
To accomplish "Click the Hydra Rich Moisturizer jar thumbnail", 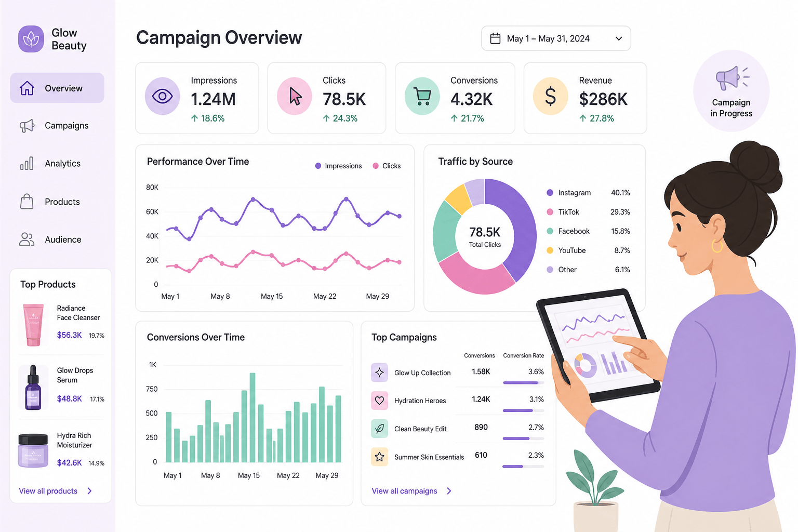I will click(x=33, y=450).
